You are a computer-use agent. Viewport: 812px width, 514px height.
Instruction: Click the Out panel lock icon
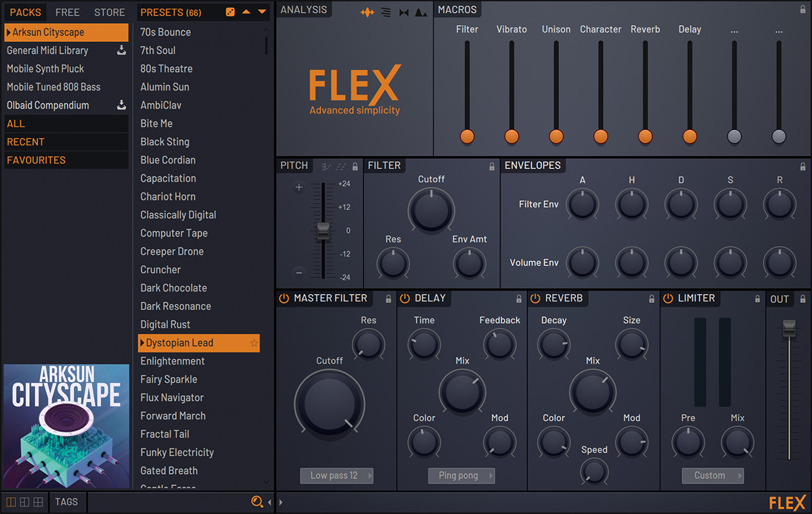coord(803,299)
